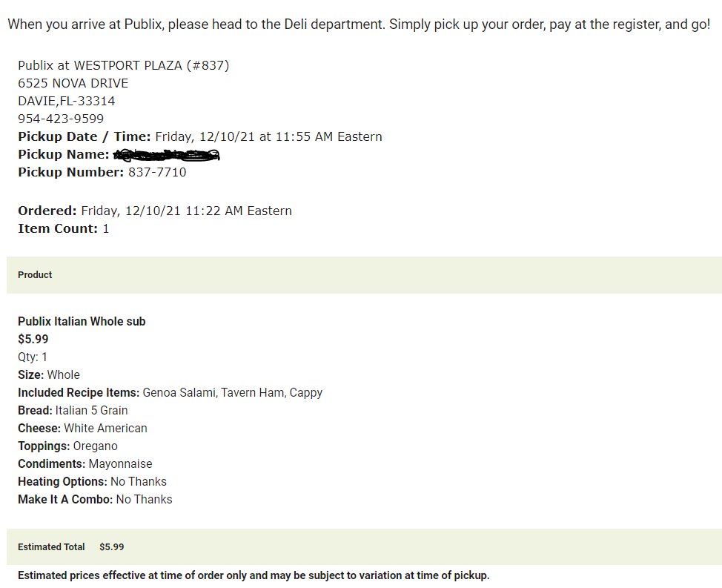This screenshot has width=722, height=588.
Task: Click the Cheese: White American line
Action: point(82,429)
